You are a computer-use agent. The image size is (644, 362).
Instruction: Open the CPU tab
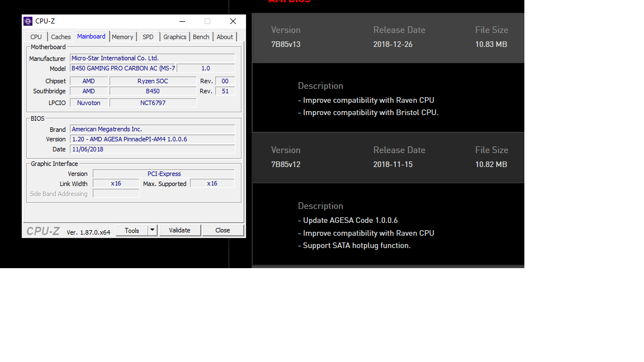[x=36, y=37]
